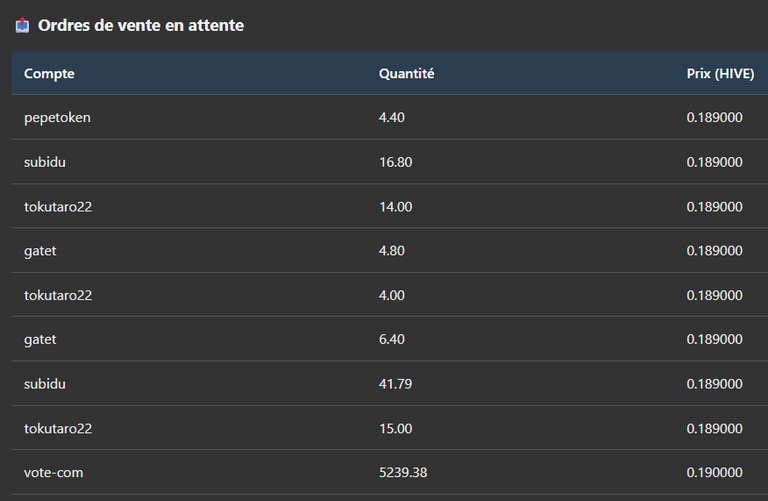Open the pepetoken account
Screen dimensions: 768x501
point(57,118)
